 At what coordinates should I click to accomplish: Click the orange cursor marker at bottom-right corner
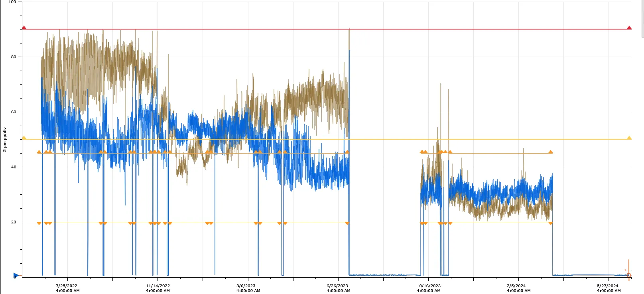(629, 275)
